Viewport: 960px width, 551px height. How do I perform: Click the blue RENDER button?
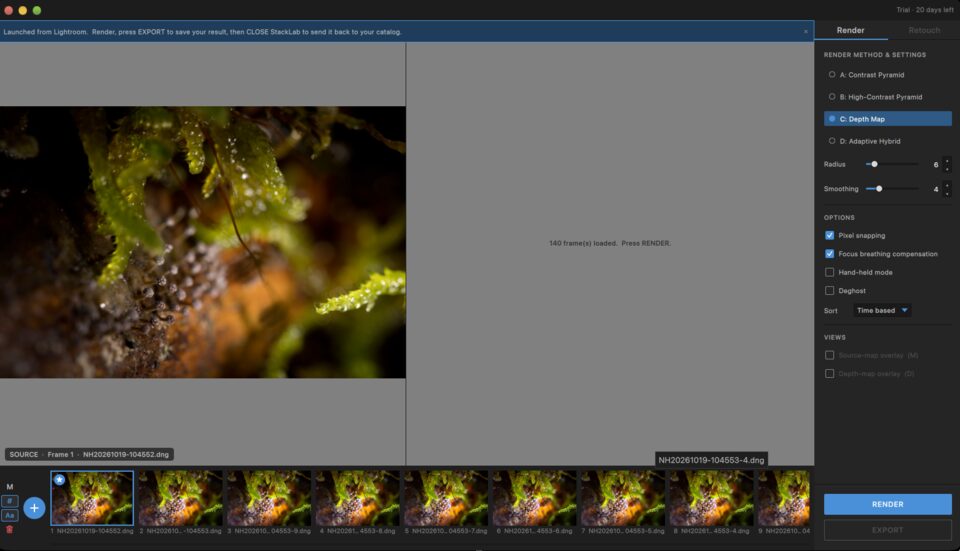[x=888, y=504]
